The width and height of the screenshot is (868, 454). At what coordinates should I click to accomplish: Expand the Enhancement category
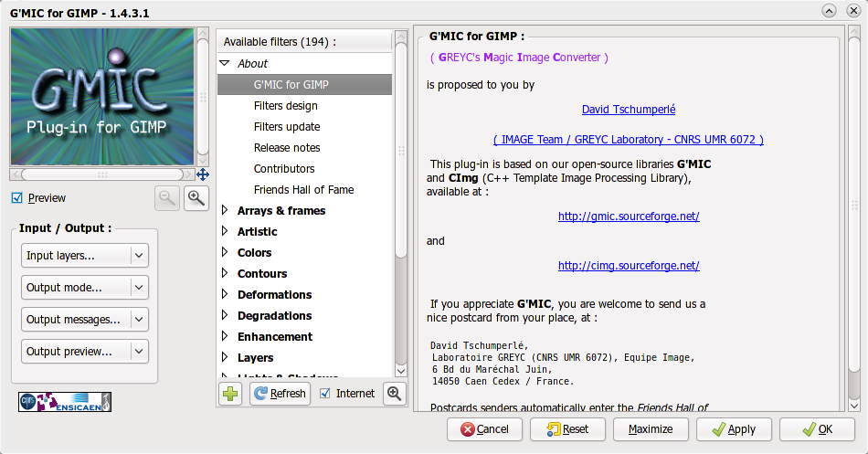click(x=225, y=337)
